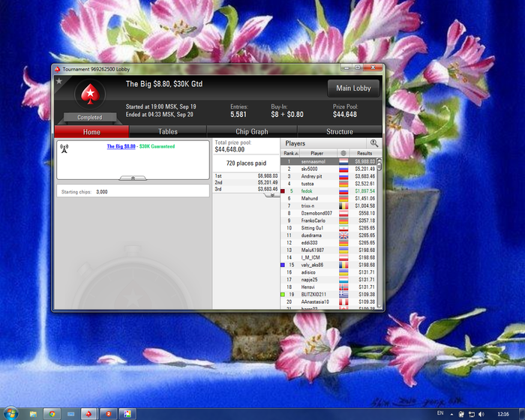Click the red number 2 taskbar app
Image resolution: width=525 pixels, height=420 pixels.
109,414
